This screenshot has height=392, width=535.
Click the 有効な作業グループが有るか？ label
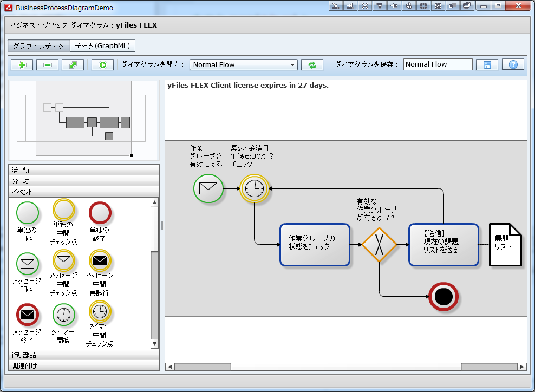pos(376,210)
